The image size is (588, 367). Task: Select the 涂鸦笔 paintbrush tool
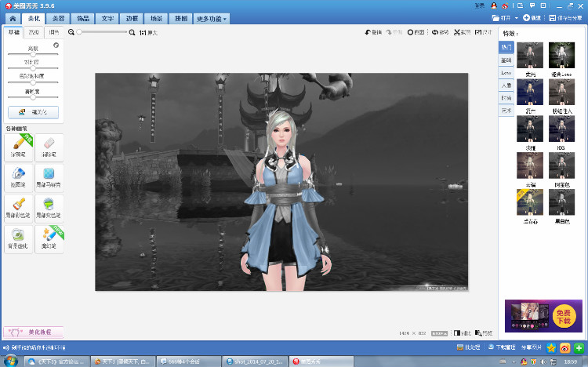coord(18,147)
